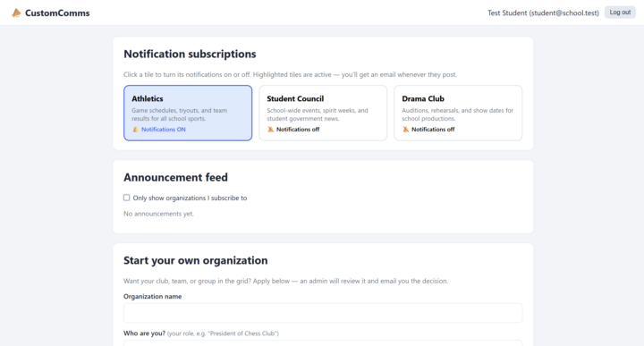The width and height of the screenshot is (644, 346).
Task: Click Notifications off text under Drama Club
Action: pyautogui.click(x=433, y=130)
